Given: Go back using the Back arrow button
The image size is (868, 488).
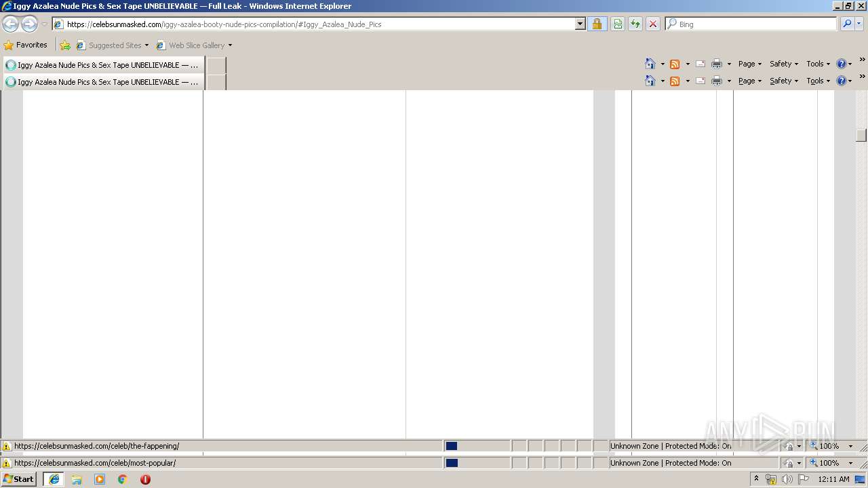Looking at the screenshot, I should coord(10,24).
